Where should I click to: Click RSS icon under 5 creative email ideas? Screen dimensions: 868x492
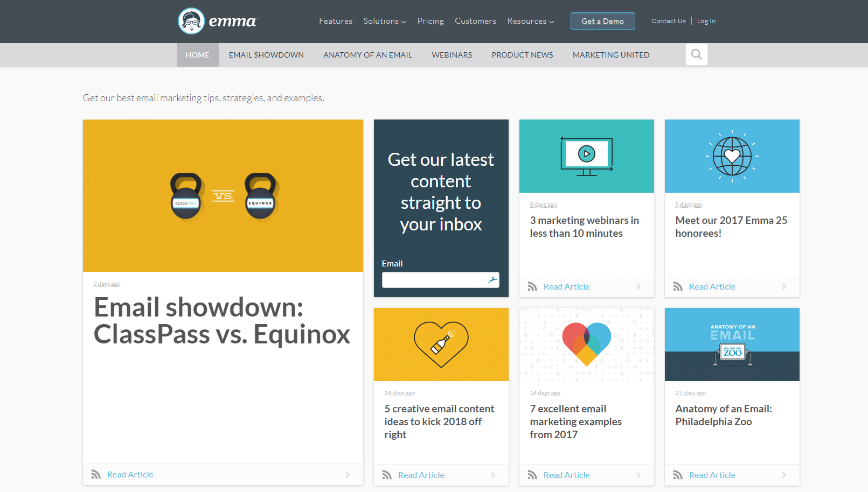click(x=387, y=475)
